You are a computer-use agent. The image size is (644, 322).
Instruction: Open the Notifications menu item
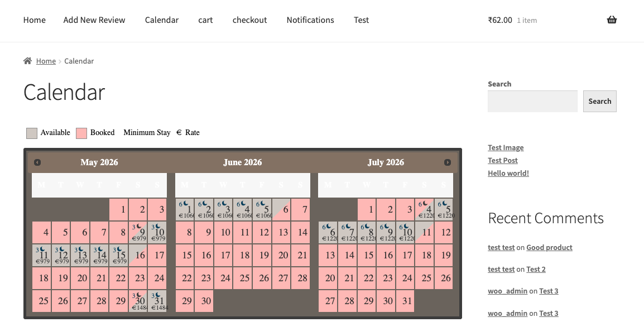pos(310,20)
